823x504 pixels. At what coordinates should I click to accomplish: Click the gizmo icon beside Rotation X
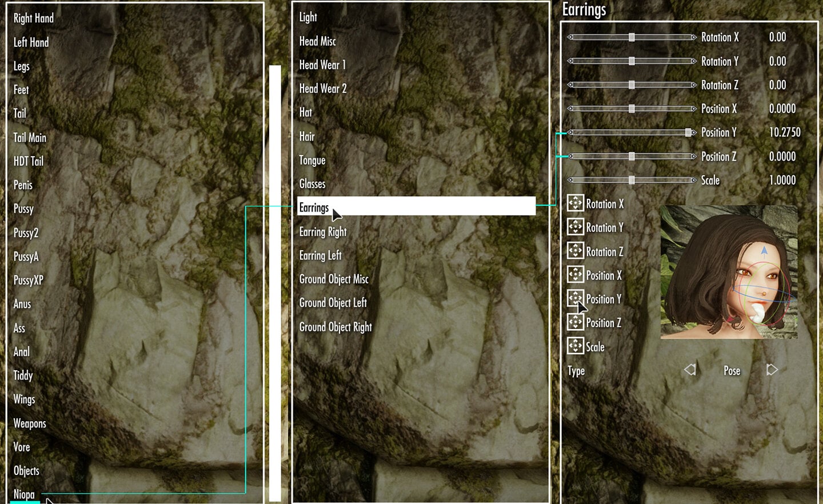coord(575,203)
